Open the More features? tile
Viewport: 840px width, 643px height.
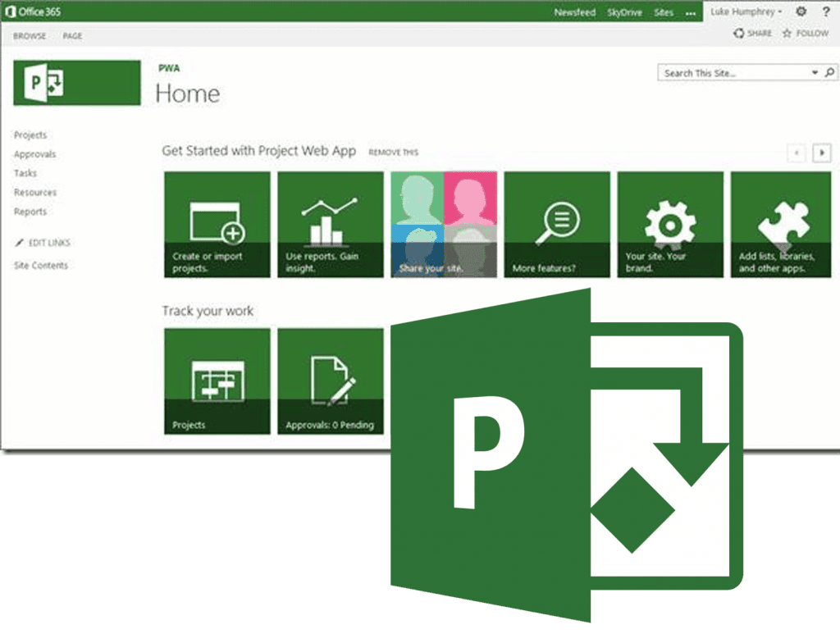click(557, 225)
